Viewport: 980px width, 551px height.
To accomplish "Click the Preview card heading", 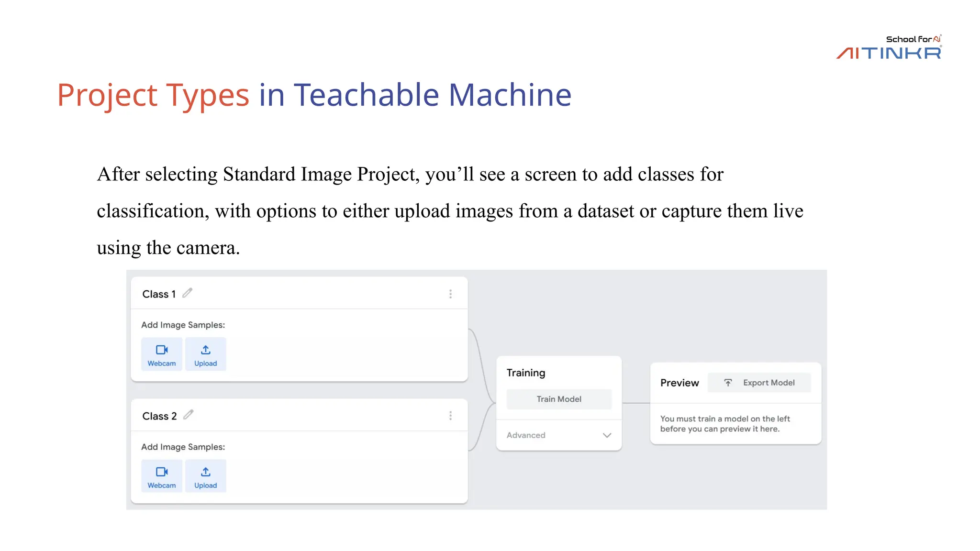I will (679, 383).
